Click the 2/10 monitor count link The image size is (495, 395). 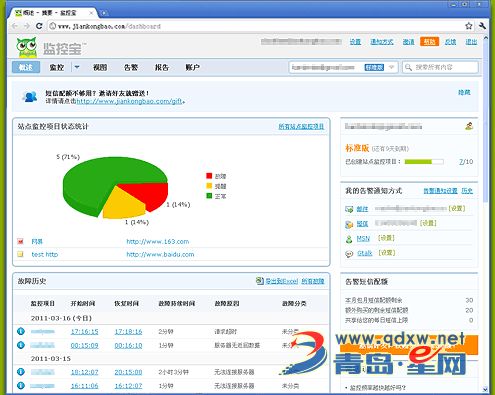click(466, 162)
